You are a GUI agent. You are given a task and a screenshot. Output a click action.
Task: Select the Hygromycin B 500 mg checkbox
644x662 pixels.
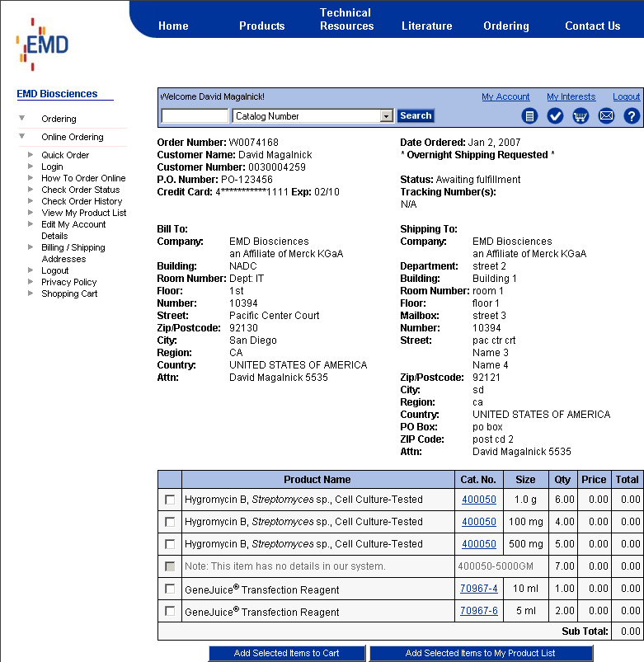pyautogui.click(x=170, y=544)
